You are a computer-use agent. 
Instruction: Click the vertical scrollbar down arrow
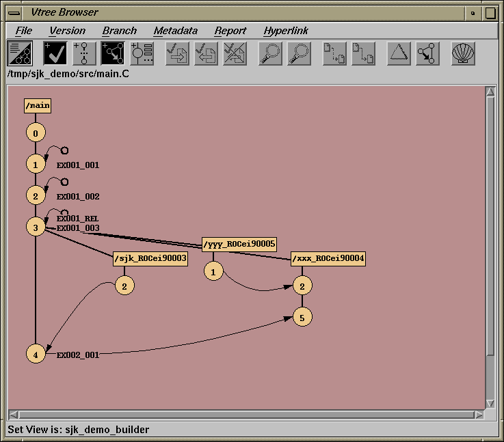pyautogui.click(x=490, y=404)
